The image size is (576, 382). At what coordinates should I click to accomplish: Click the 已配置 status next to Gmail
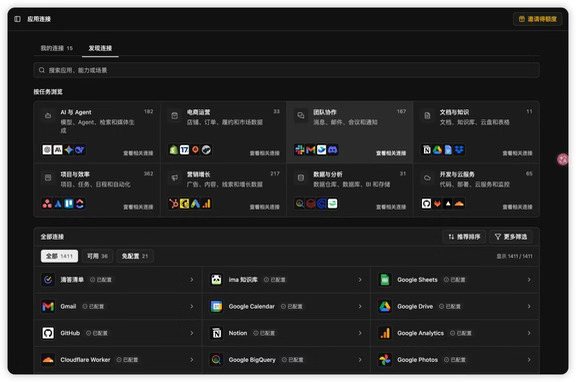tap(93, 306)
